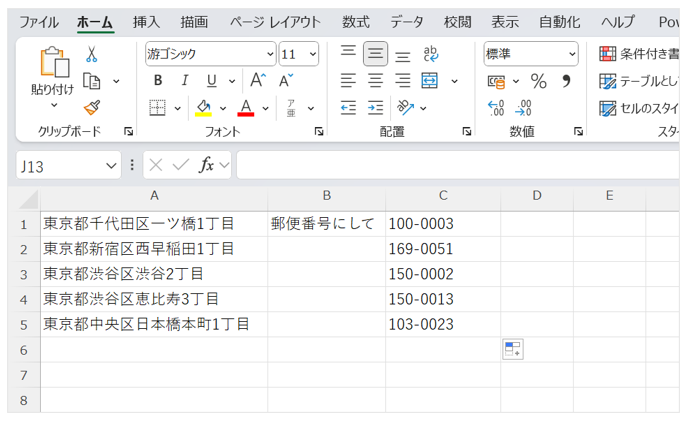688x425 pixels.
Task: Apply cell borders icon
Action: [x=157, y=108]
